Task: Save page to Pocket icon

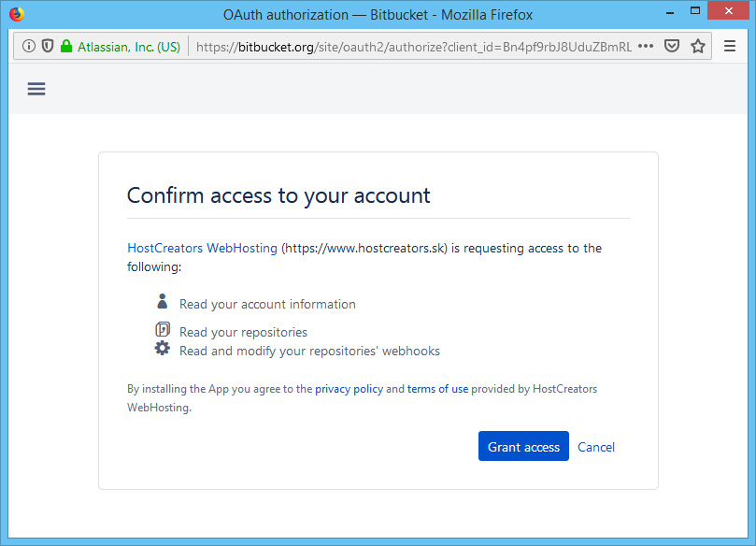Action: point(672,47)
